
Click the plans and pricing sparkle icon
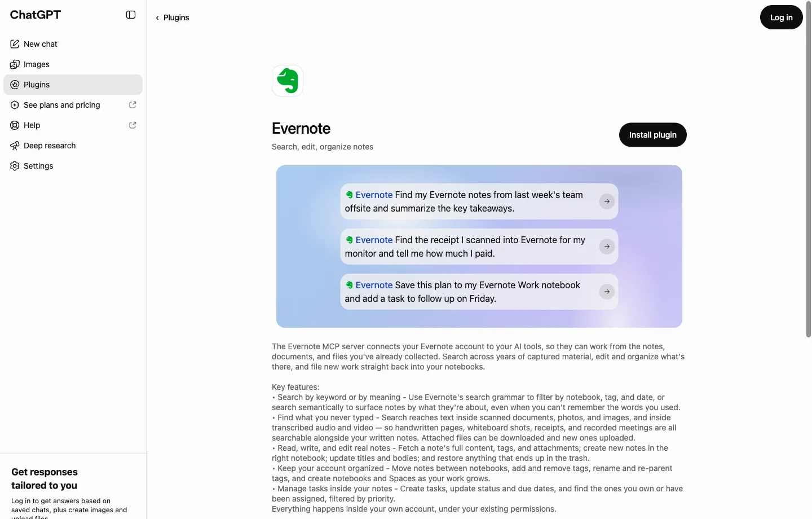[x=15, y=105]
